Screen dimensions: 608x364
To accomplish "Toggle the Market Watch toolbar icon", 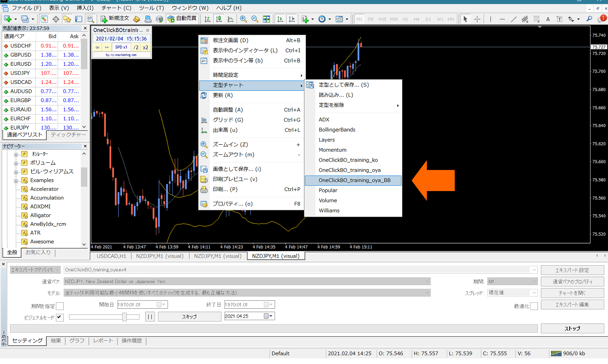I will 44,19.
